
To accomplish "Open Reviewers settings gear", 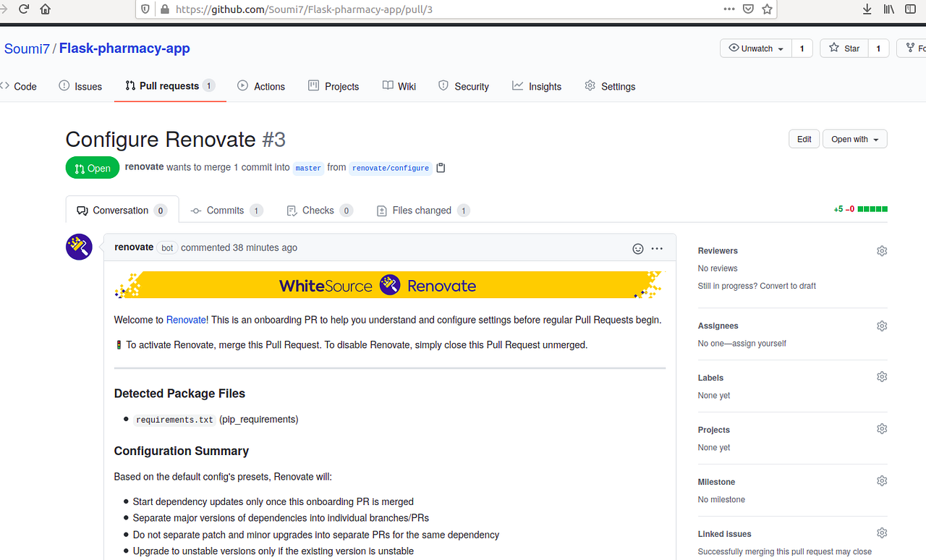I will click(x=881, y=250).
